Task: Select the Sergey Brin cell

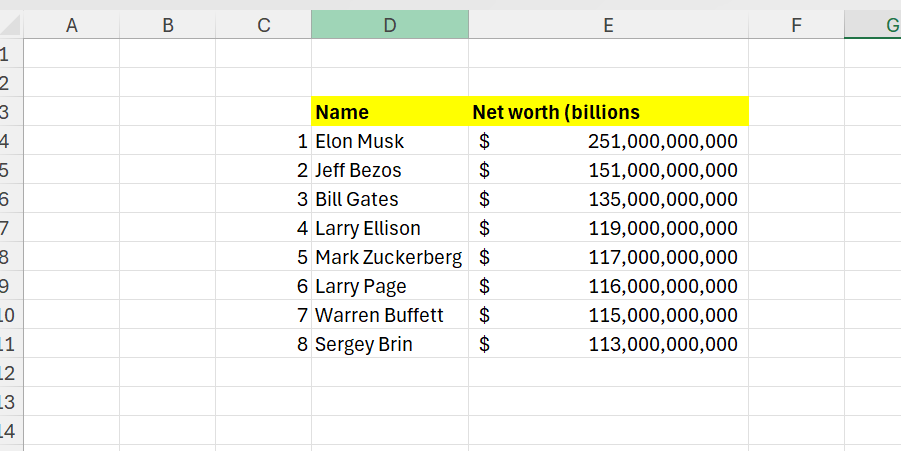Action: (389, 344)
